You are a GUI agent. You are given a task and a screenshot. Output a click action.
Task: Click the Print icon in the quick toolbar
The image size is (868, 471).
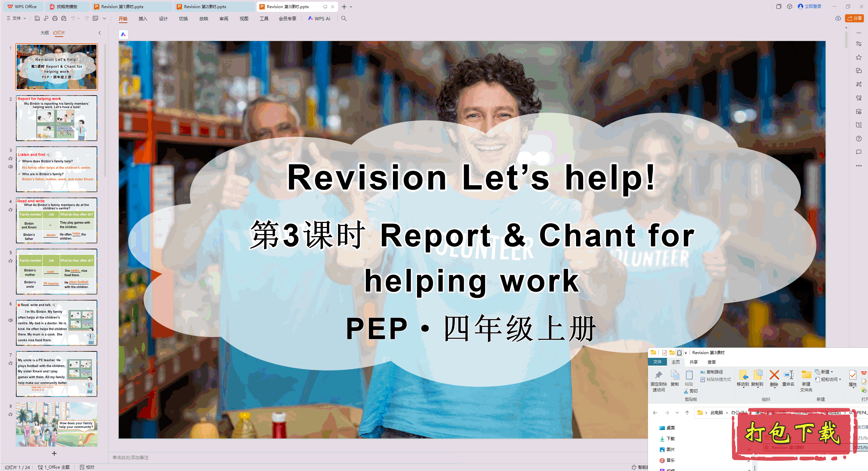(x=55, y=19)
